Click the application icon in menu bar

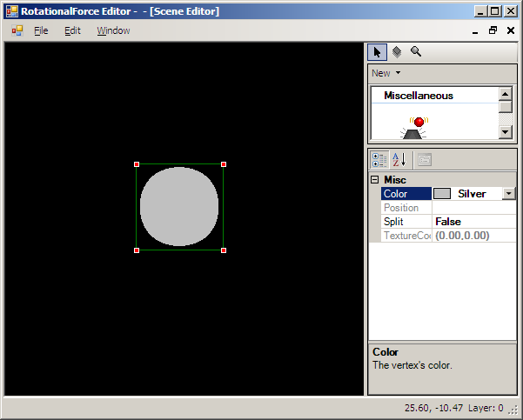[x=17, y=30]
